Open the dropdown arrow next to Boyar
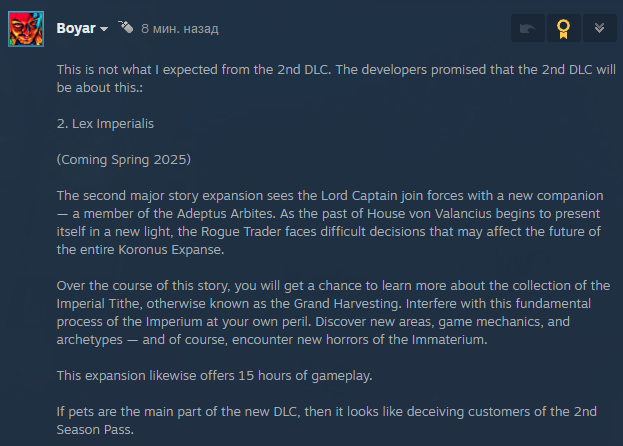 (x=104, y=29)
